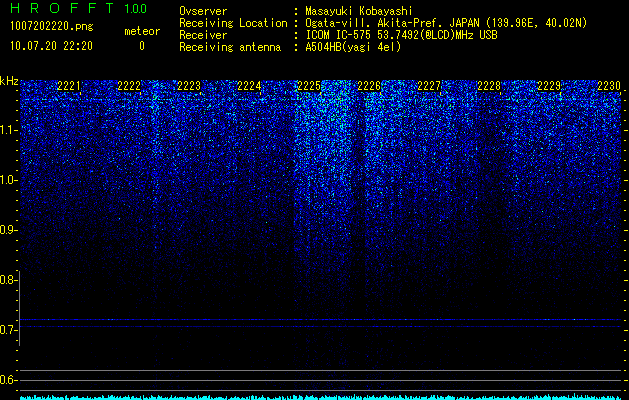Click the 0.7 kHz axis label
629x400 pixels.
point(8,330)
